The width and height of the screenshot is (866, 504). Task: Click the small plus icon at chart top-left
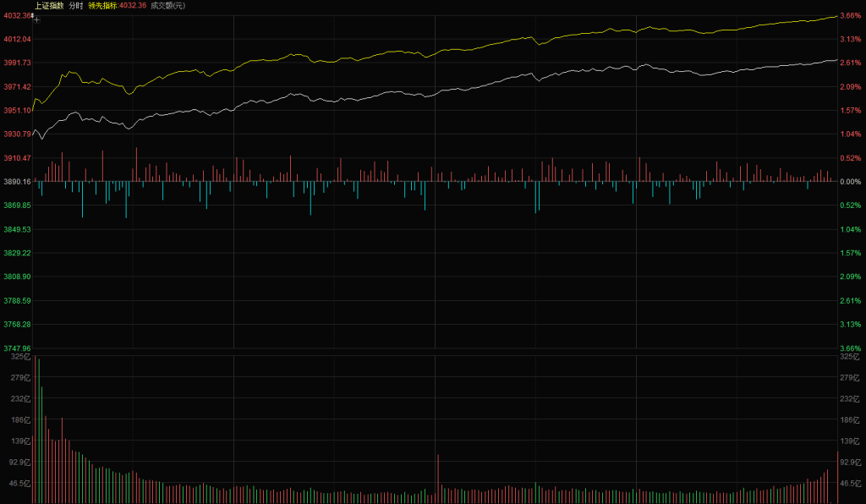click(x=36, y=19)
